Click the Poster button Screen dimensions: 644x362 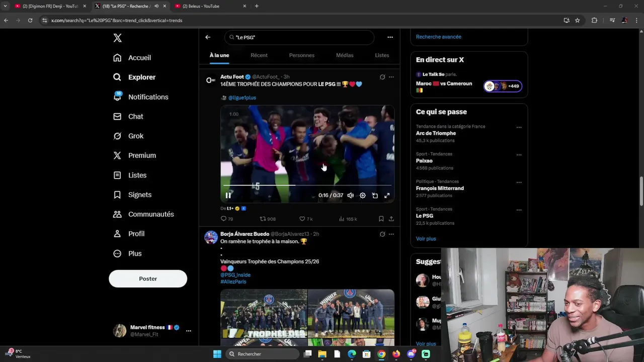click(148, 279)
